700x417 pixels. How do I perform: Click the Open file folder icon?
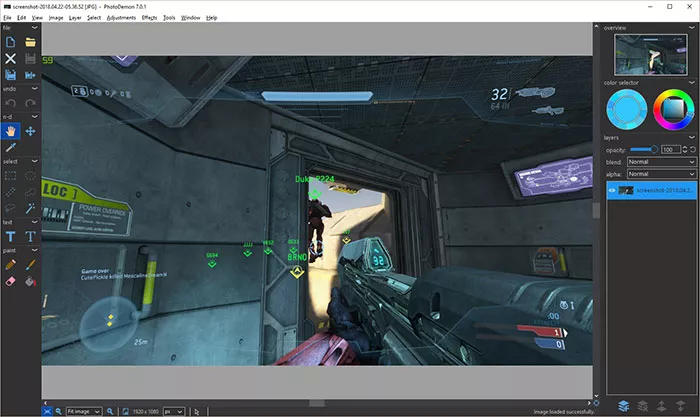click(x=30, y=42)
